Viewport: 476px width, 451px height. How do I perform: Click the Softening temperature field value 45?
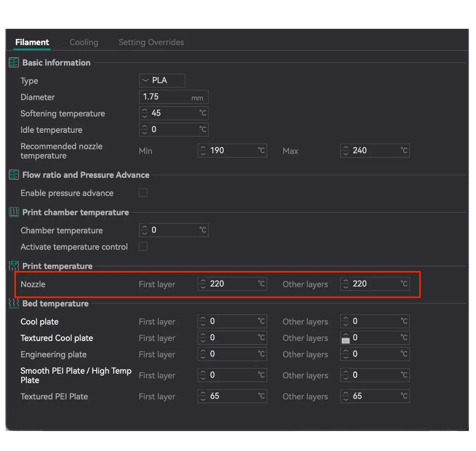(174, 113)
